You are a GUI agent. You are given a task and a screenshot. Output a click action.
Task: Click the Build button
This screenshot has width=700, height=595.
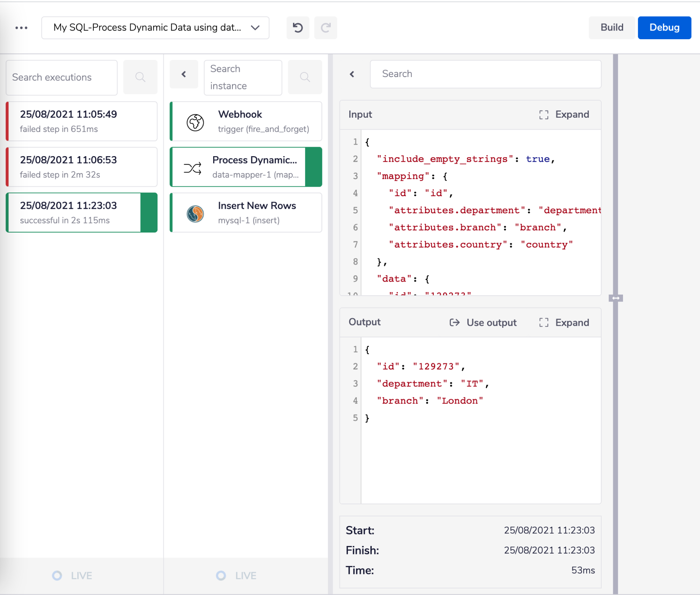pyautogui.click(x=611, y=28)
